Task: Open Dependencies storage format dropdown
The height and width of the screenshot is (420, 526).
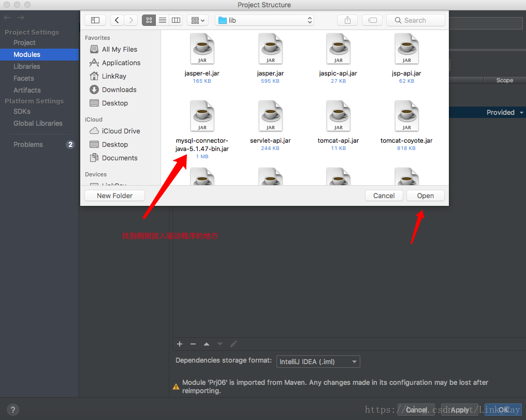Action: pyautogui.click(x=318, y=362)
